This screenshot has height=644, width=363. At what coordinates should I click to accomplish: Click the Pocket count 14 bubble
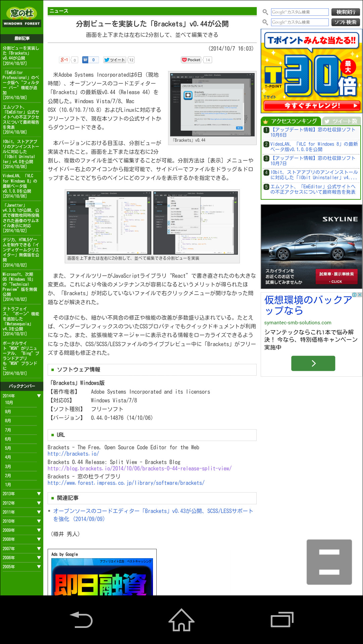(208, 60)
